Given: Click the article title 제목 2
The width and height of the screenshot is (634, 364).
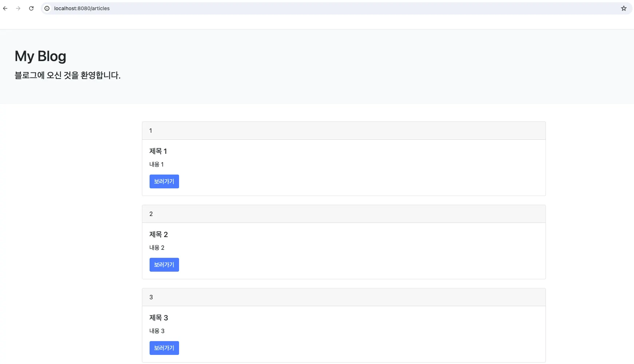Looking at the screenshot, I should coord(158,235).
